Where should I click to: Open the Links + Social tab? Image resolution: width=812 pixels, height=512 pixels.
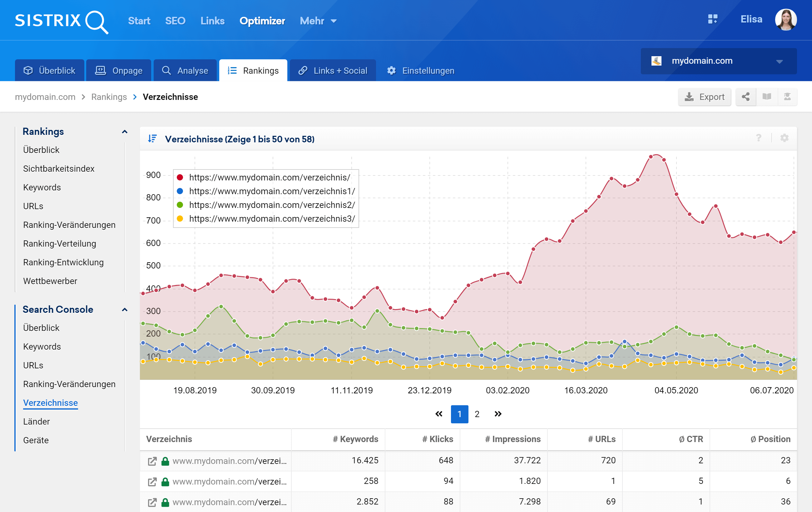tap(333, 71)
